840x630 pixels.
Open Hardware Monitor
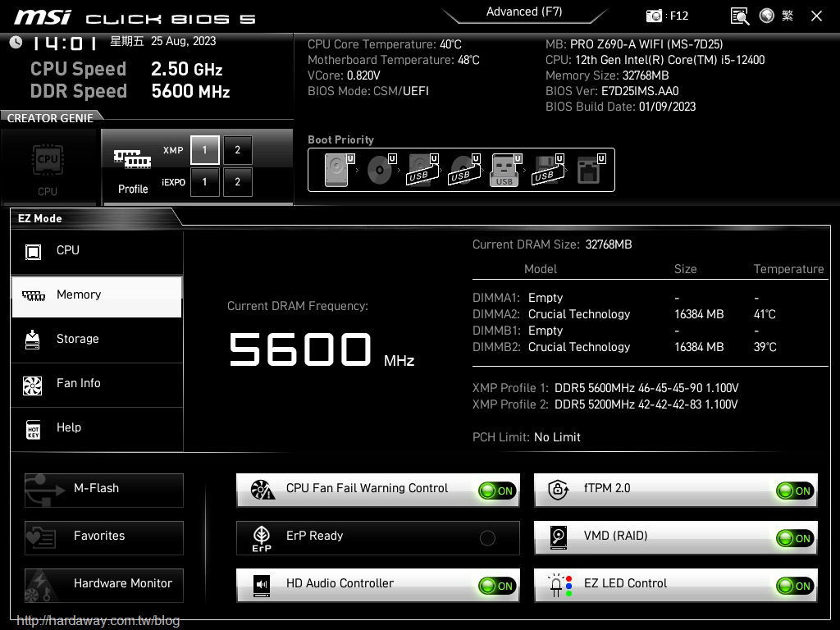click(x=104, y=584)
